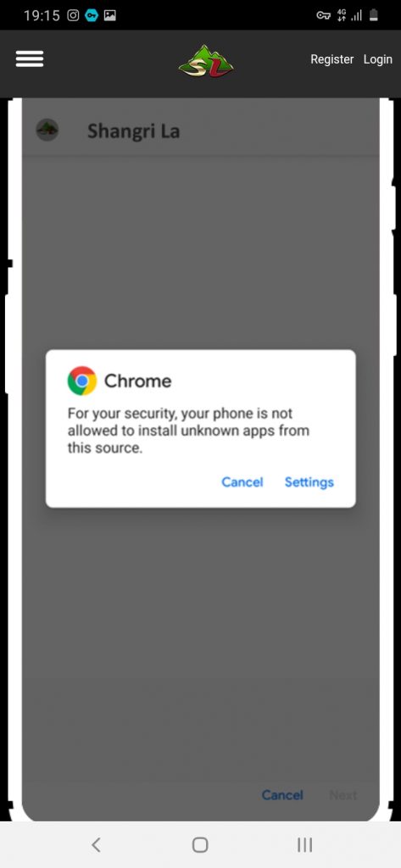Tap the battery status icon
Viewport: 401px width, 868px height.
tap(374, 15)
